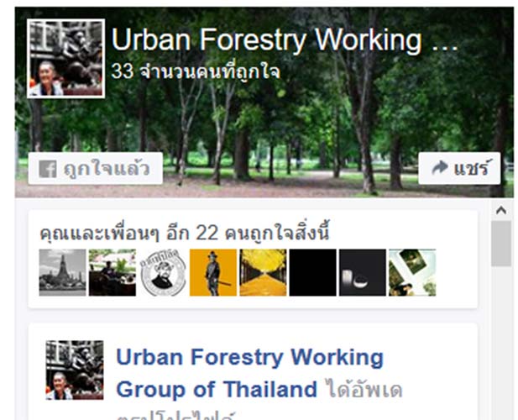Click the แชร์ share button
Viewport: 518px width, 420px height.
[459, 168]
